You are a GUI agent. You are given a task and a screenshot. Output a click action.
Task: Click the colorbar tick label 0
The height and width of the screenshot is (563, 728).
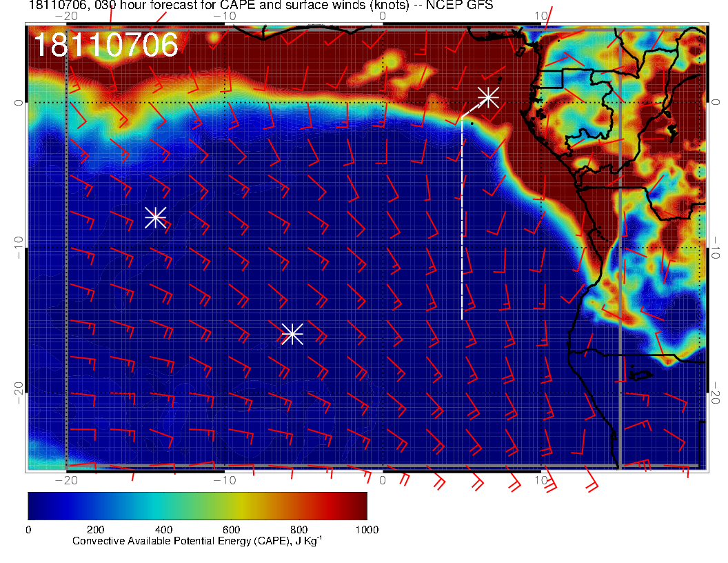coord(28,530)
